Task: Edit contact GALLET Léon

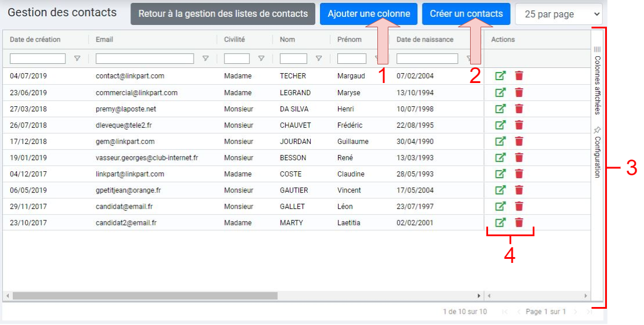Action: coord(500,207)
